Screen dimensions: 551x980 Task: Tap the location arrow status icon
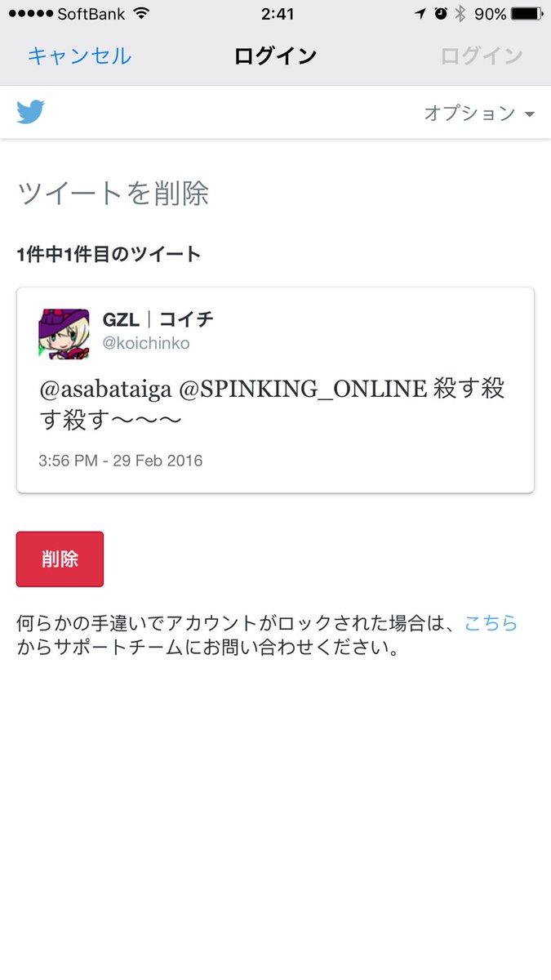(420, 14)
